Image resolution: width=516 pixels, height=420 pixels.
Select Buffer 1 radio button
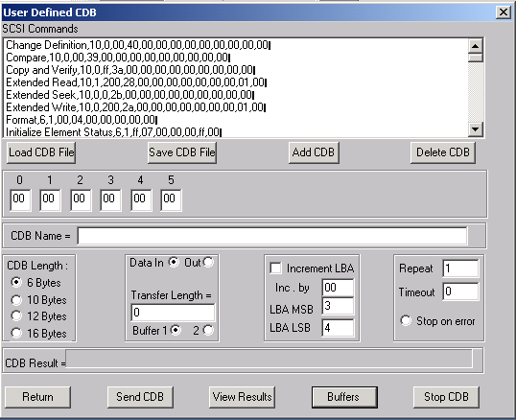tap(176, 330)
